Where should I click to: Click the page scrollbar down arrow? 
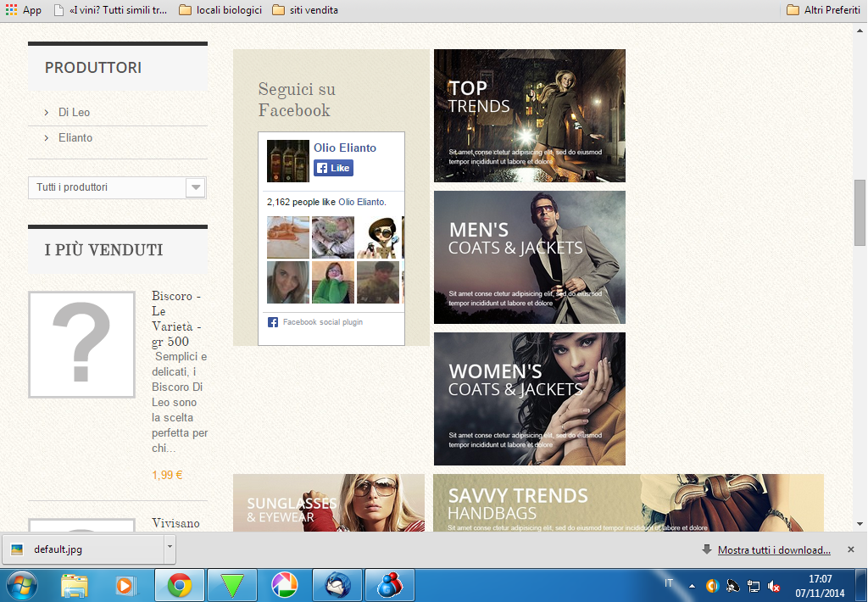tap(860, 524)
